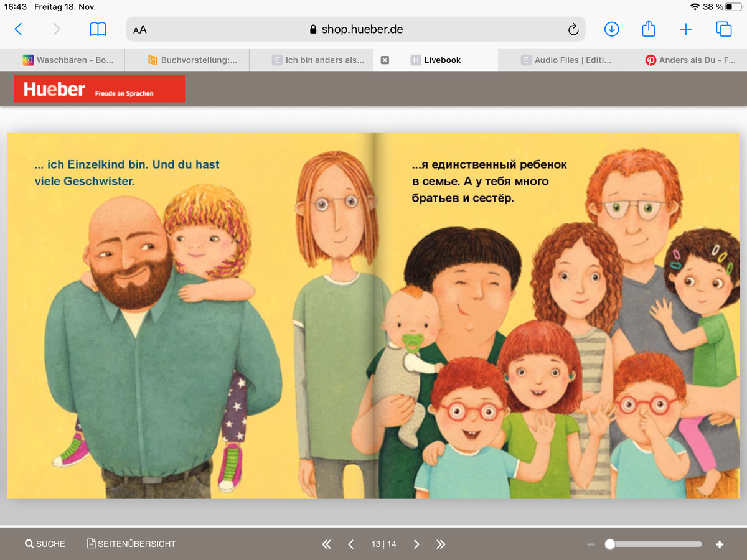
Task: Click the zoom slider handle
Action: (x=610, y=544)
